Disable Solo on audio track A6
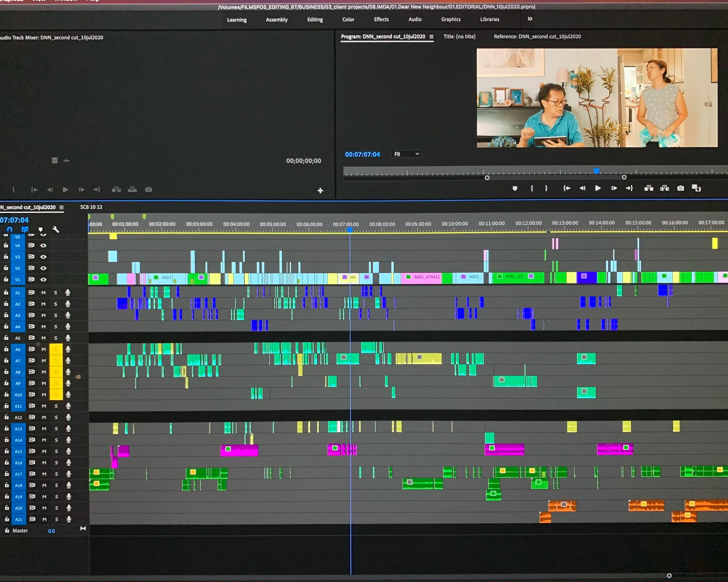 (x=56, y=349)
